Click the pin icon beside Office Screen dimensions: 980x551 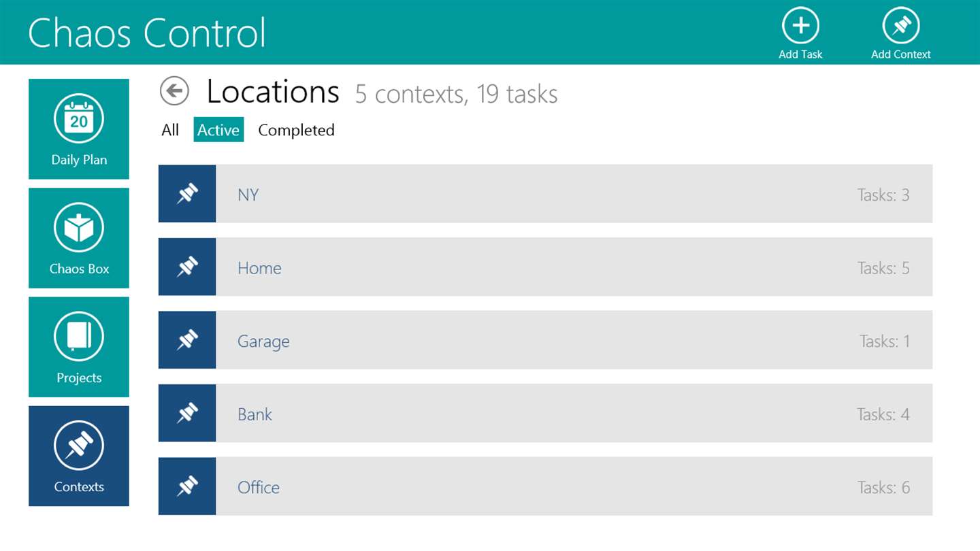[187, 486]
